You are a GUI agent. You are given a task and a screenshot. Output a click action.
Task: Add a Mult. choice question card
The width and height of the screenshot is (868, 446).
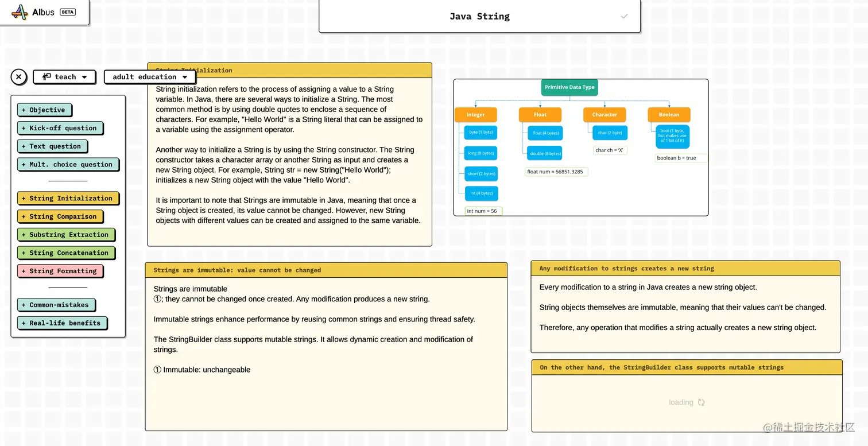coord(68,164)
